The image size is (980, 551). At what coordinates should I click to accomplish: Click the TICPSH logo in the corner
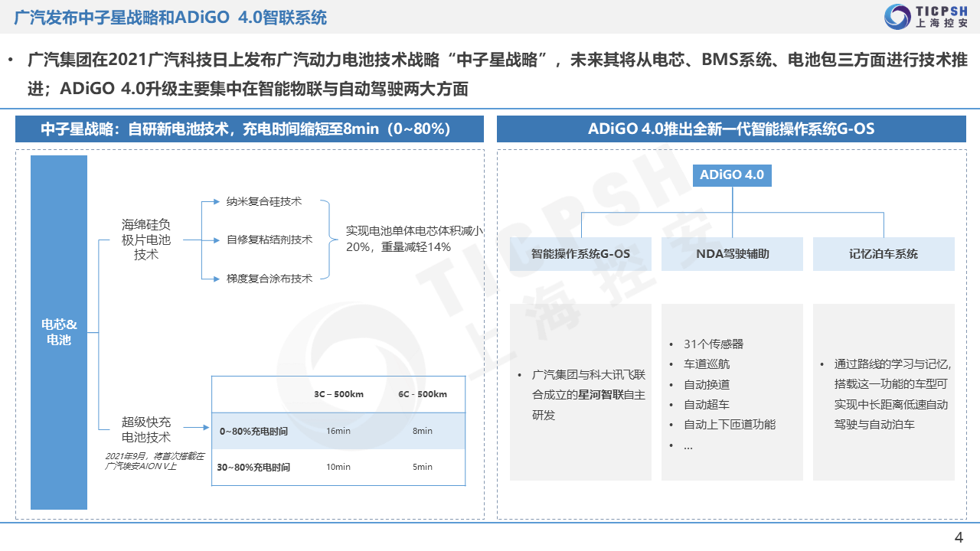(925, 17)
